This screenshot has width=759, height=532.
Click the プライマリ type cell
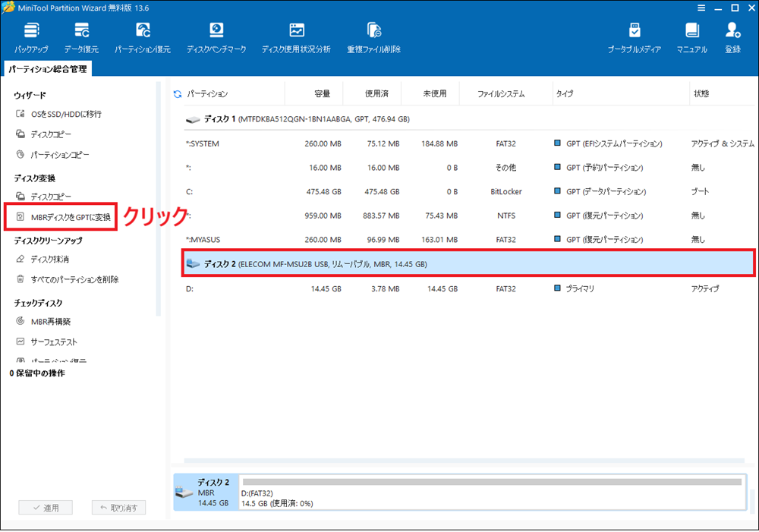pos(574,288)
